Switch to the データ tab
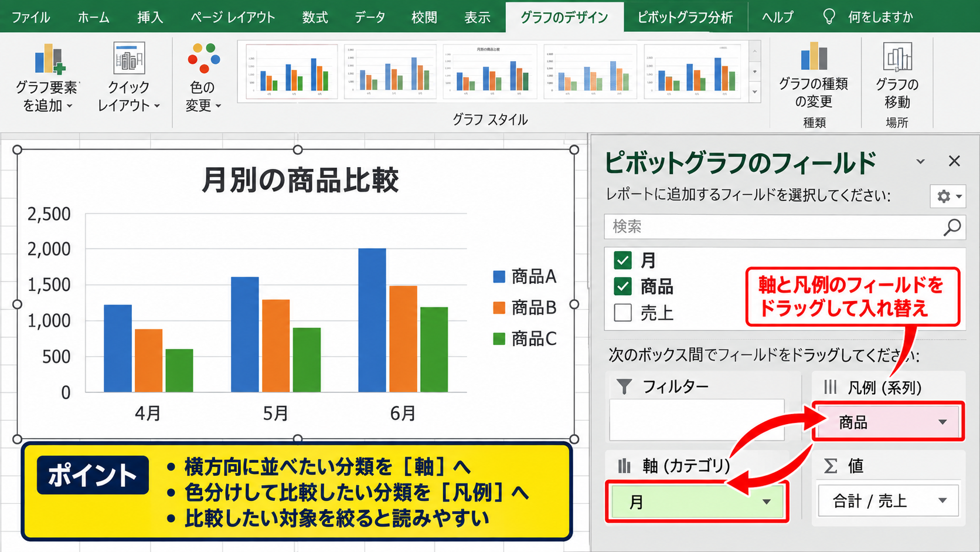The height and width of the screenshot is (552, 980). 370,17
